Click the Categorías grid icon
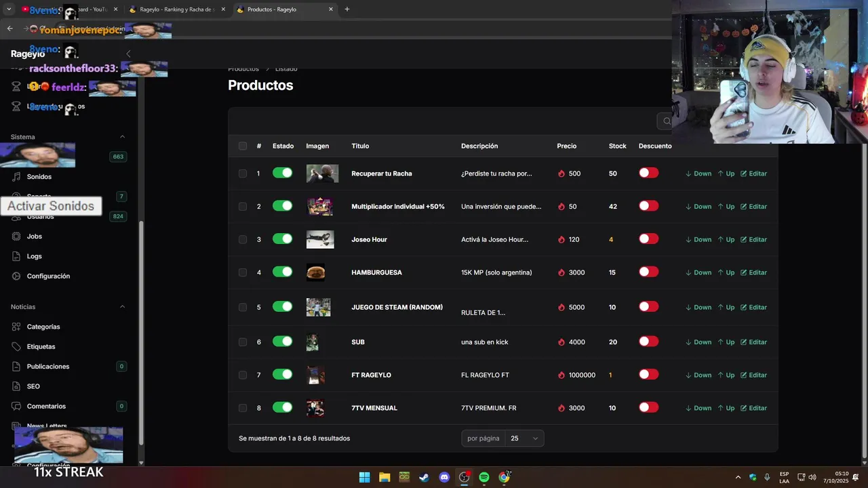 [x=16, y=327]
